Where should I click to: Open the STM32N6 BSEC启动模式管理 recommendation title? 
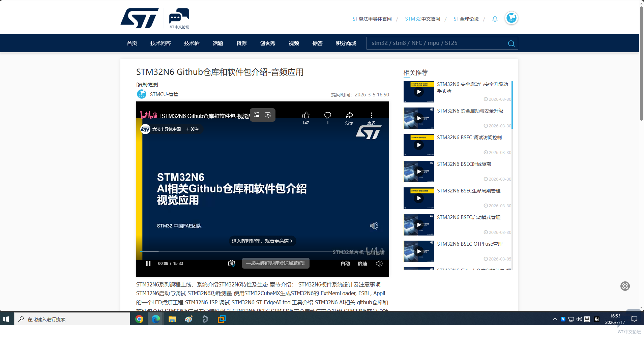pyautogui.click(x=469, y=217)
